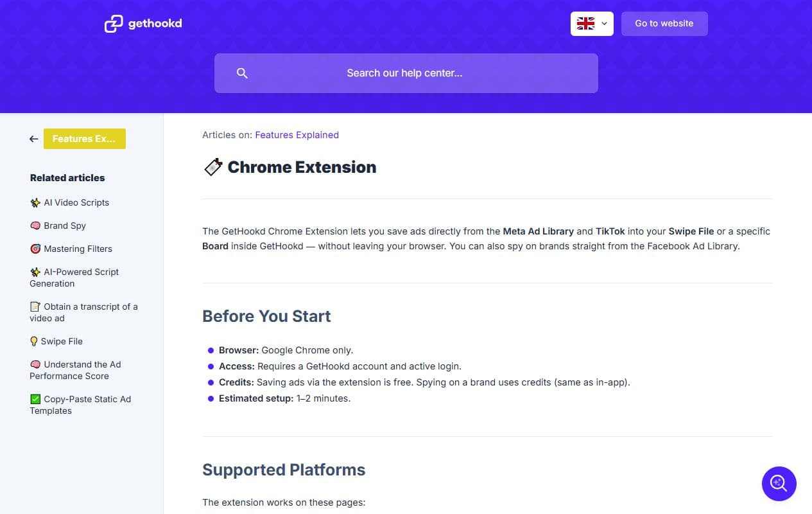Open Obtain a transcript of a video ad
The image size is (812, 514).
pos(83,312)
